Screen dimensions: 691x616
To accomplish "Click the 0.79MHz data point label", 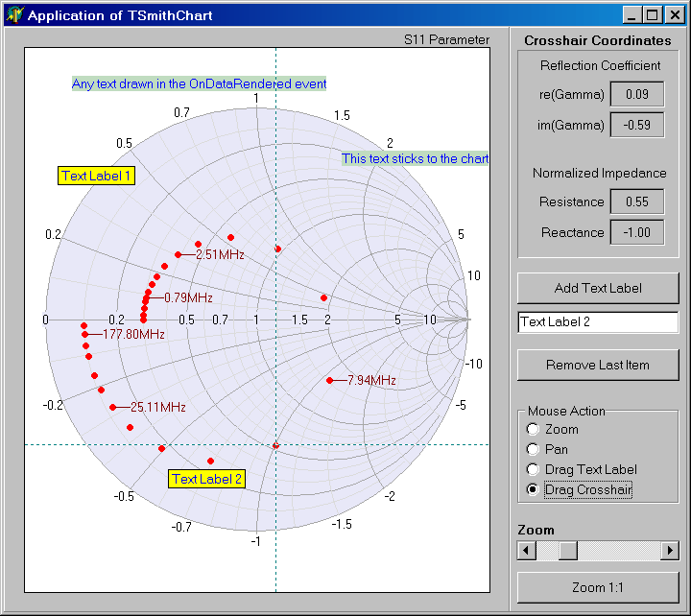I will (x=188, y=297).
